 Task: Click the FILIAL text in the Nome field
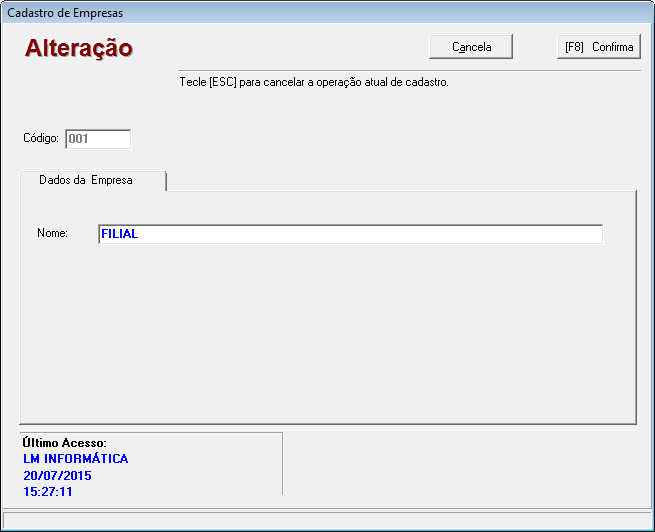[x=120, y=234]
